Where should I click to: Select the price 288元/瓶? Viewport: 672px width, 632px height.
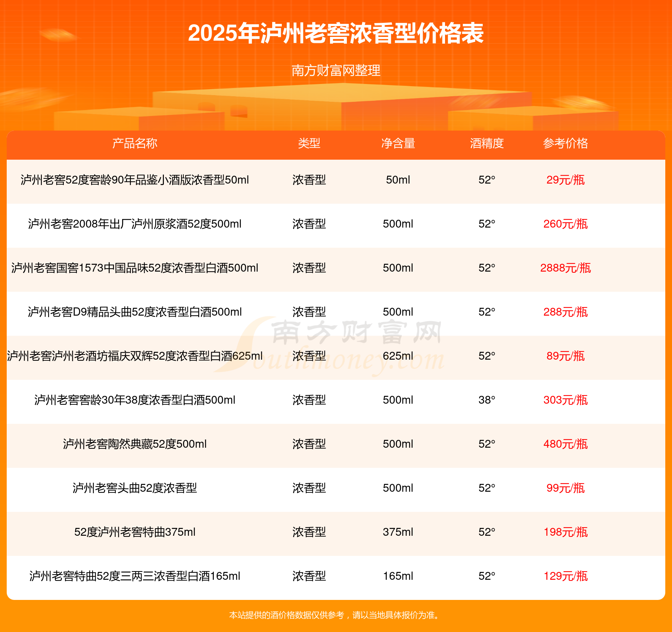pos(566,312)
